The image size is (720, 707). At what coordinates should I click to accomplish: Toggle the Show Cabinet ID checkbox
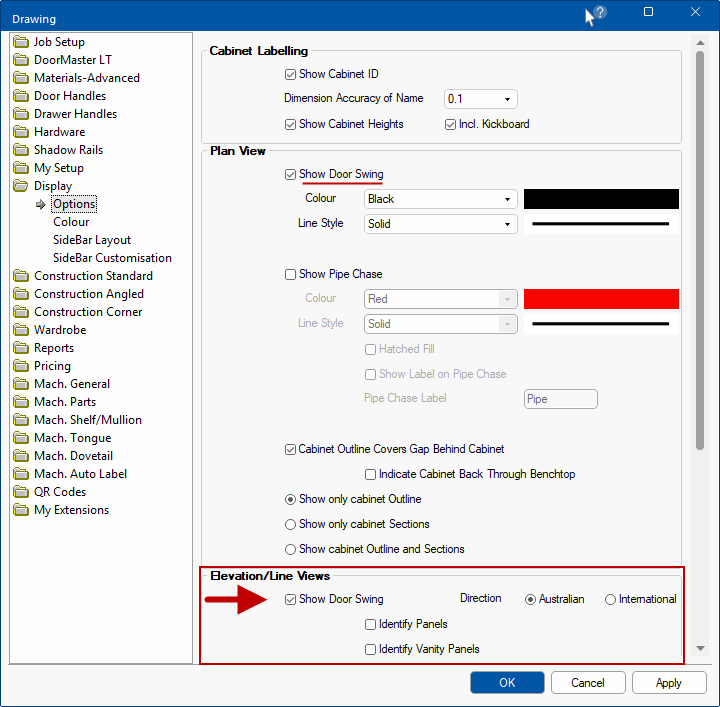pos(290,74)
